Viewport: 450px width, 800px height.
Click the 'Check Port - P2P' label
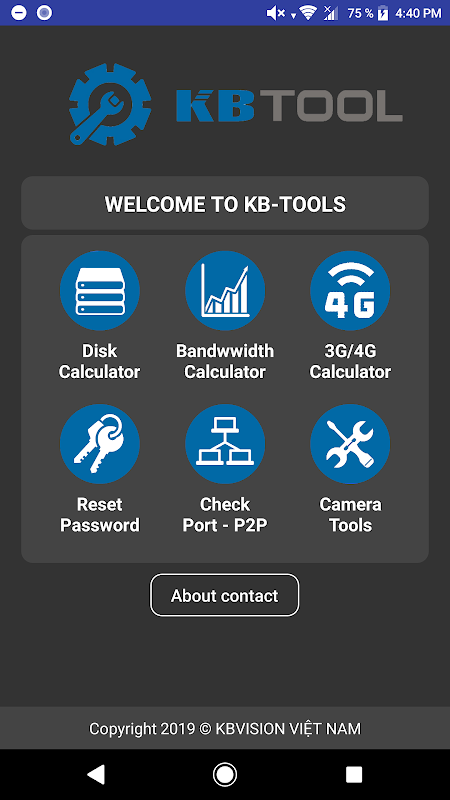(225, 515)
